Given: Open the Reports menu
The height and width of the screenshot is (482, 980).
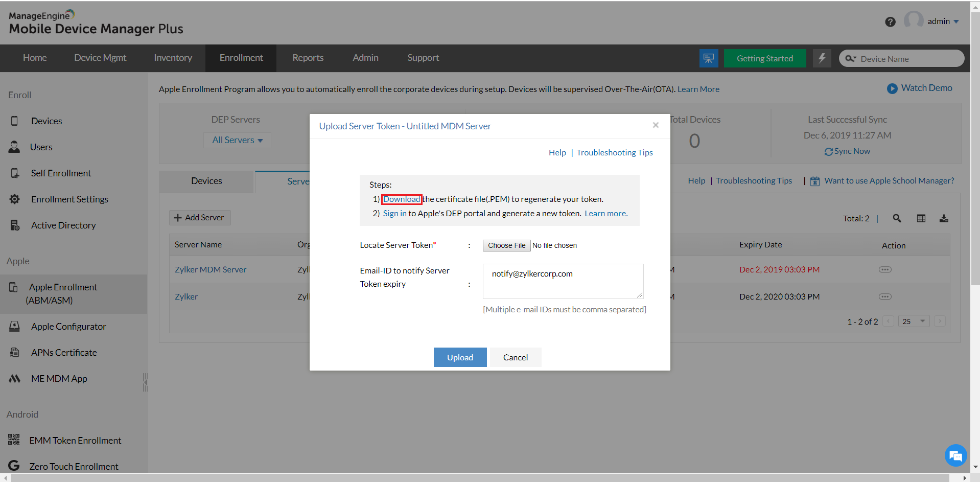Looking at the screenshot, I should tap(308, 58).
